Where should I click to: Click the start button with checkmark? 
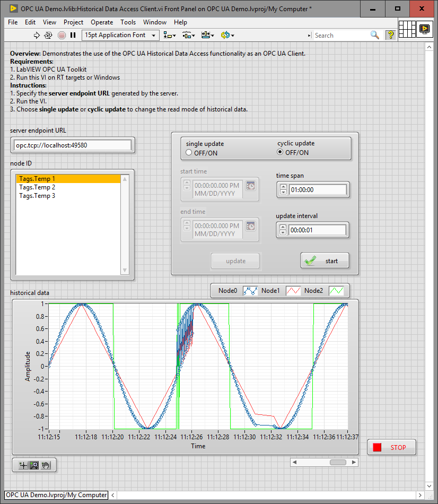pyautogui.click(x=325, y=260)
